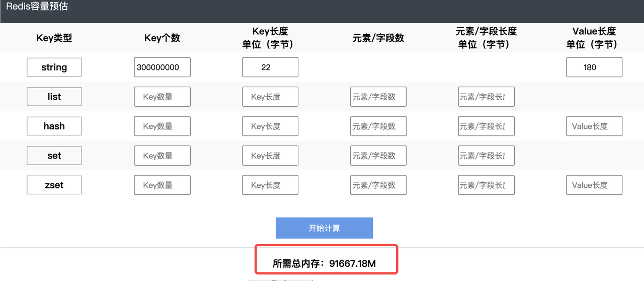Click the 元素/字段长度 单位（字节） column header
The height and width of the screenshot is (281, 644).
pyautogui.click(x=486, y=38)
